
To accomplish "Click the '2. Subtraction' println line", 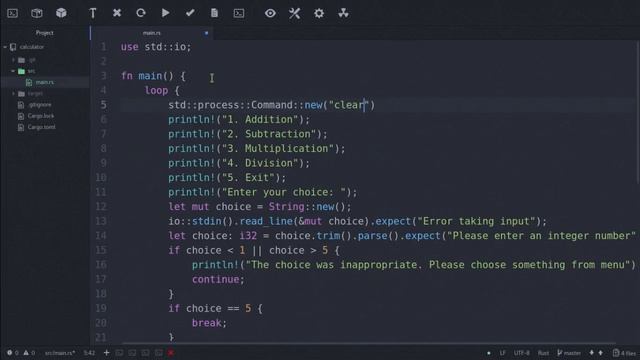I will coord(248,134).
